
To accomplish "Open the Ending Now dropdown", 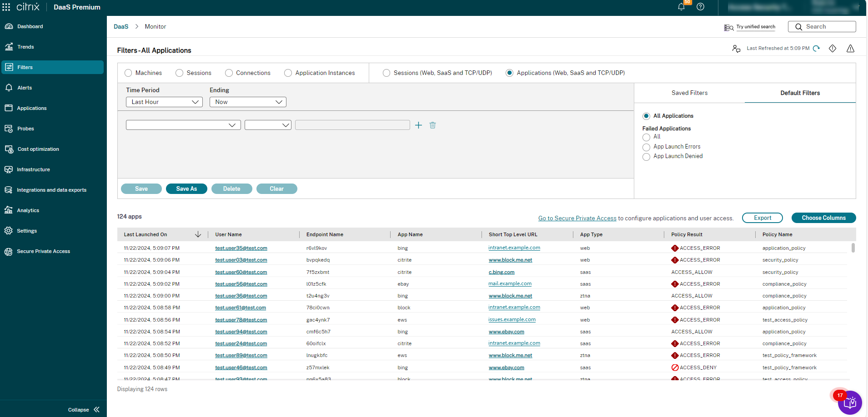I will point(248,102).
